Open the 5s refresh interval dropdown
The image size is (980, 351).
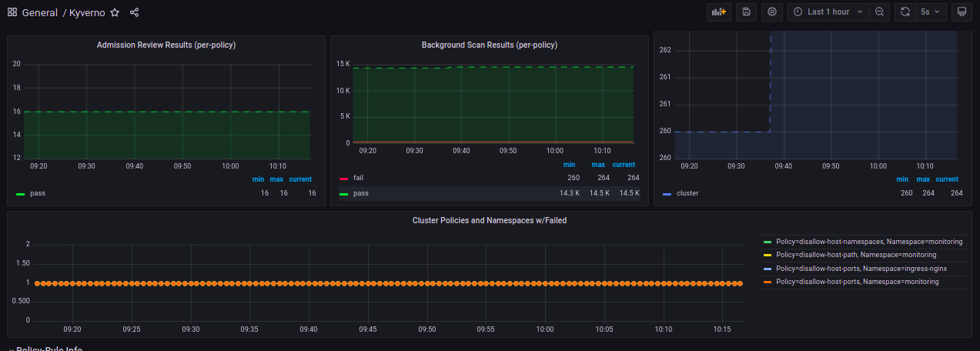[933, 12]
